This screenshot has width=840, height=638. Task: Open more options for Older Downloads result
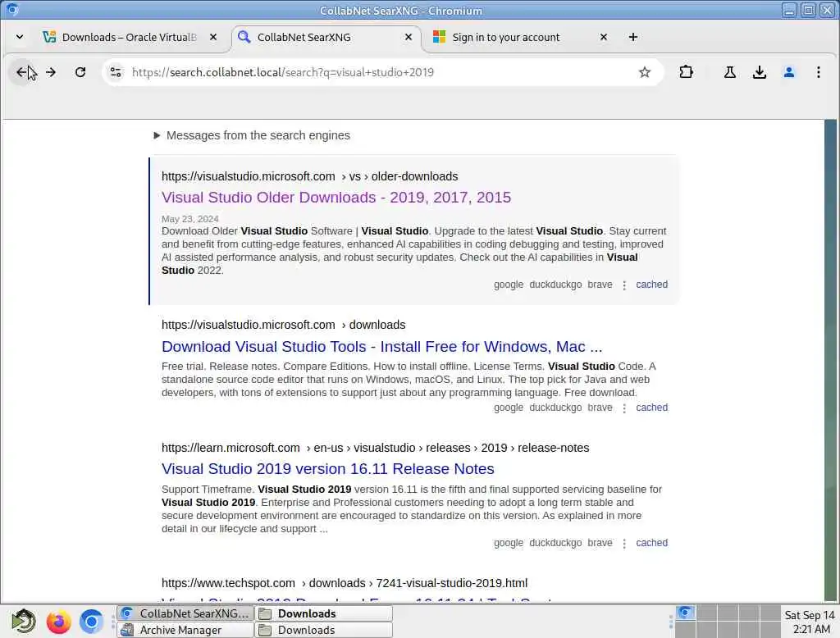tap(624, 285)
